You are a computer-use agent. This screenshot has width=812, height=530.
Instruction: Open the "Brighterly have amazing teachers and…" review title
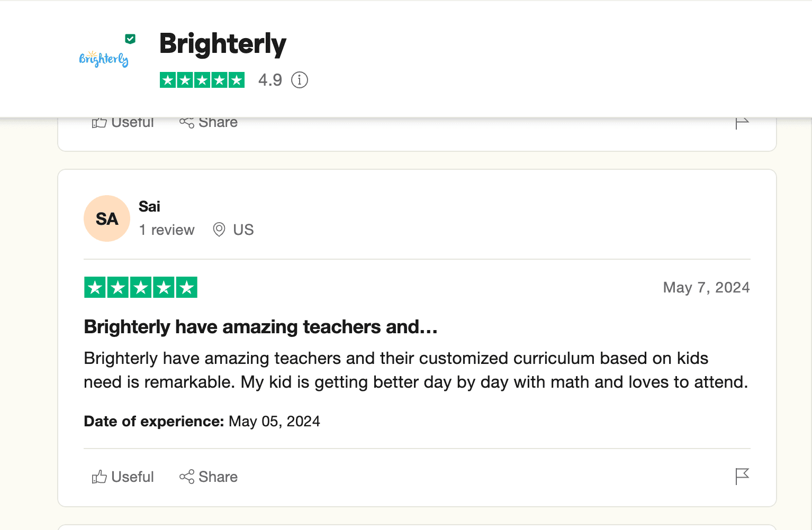coord(260,327)
